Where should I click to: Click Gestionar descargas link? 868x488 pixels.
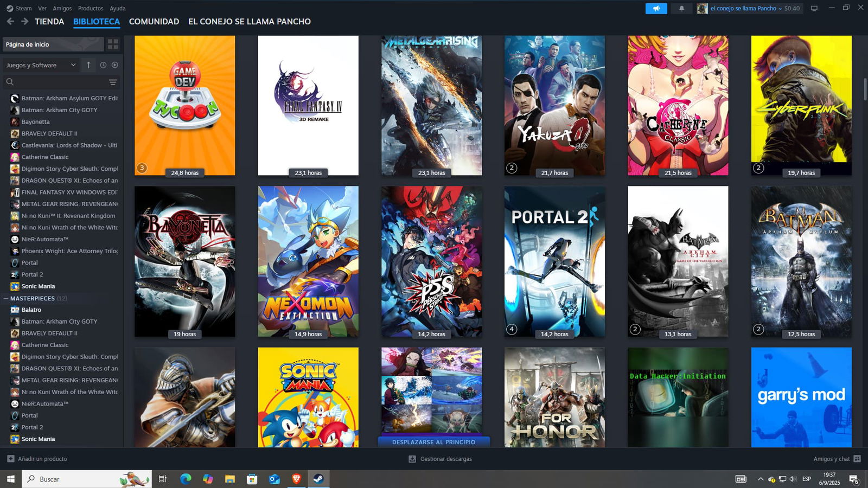click(x=445, y=459)
